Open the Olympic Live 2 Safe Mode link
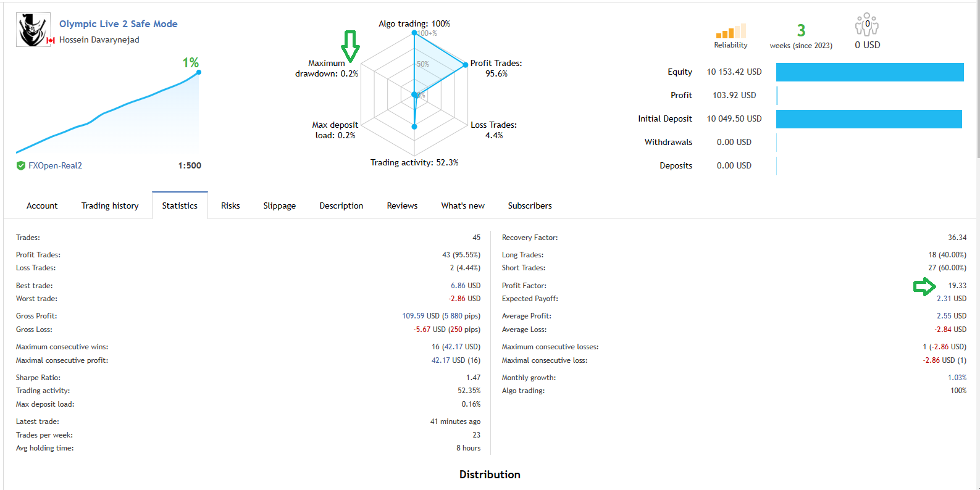Viewport: 980px width, 490px height. click(118, 23)
